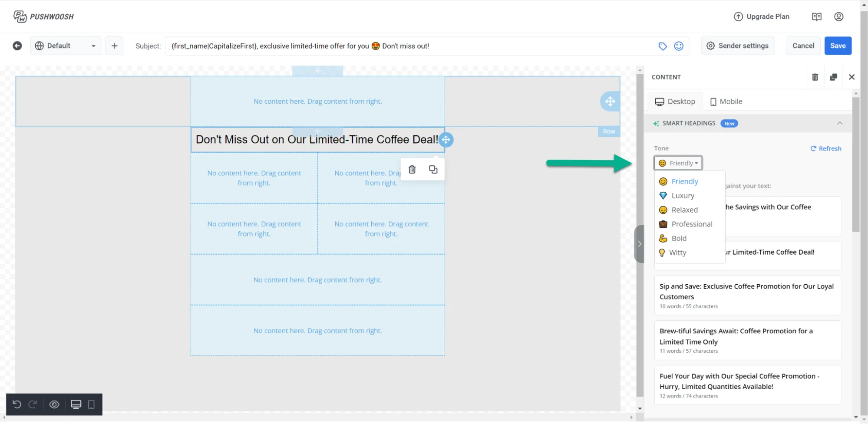Image resolution: width=868 pixels, height=424 pixels.
Task: Click the back arrow icon
Action: click(x=17, y=46)
